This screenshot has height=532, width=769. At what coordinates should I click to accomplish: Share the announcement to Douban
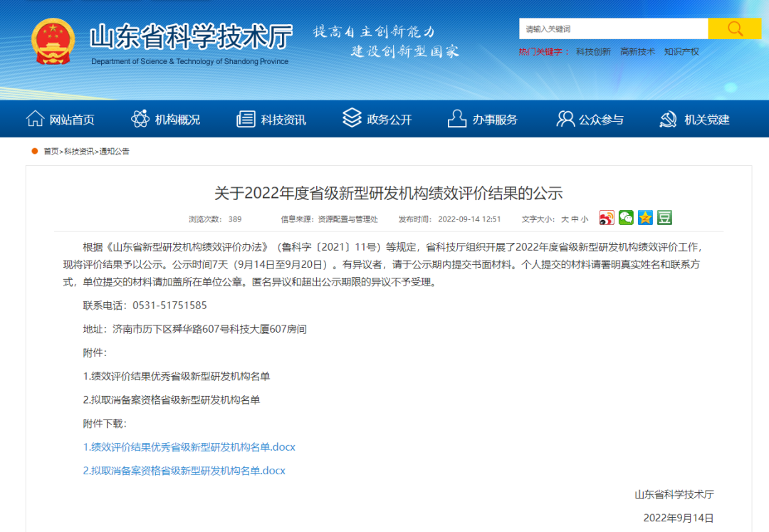(664, 218)
